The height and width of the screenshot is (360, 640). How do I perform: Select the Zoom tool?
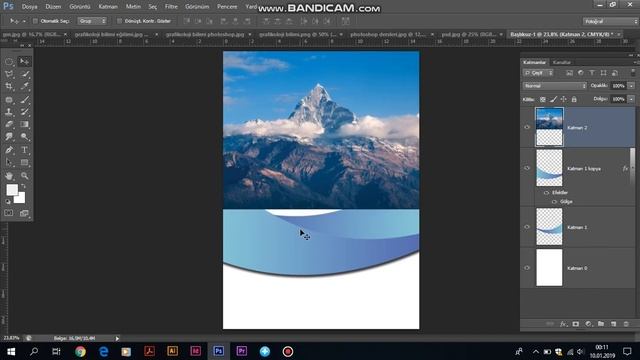coord(24,176)
